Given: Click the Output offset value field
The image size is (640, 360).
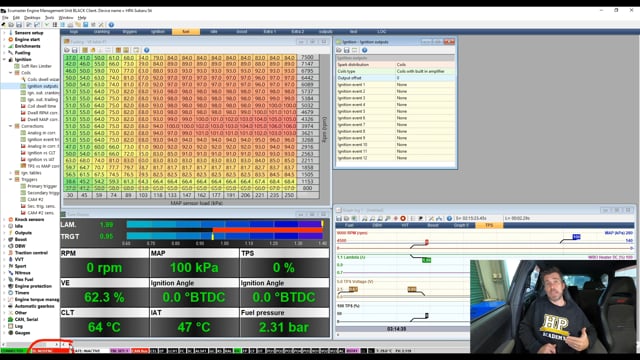Looking at the screenshot, I should (x=424, y=78).
